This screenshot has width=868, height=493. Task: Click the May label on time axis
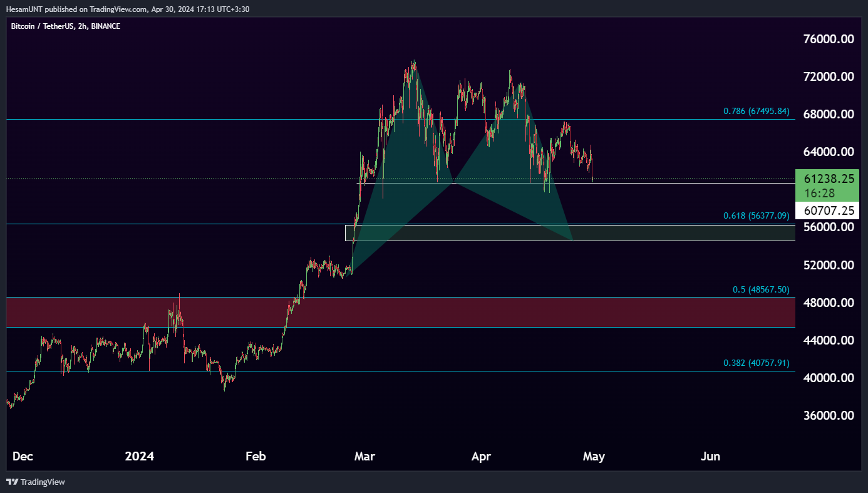(x=594, y=457)
